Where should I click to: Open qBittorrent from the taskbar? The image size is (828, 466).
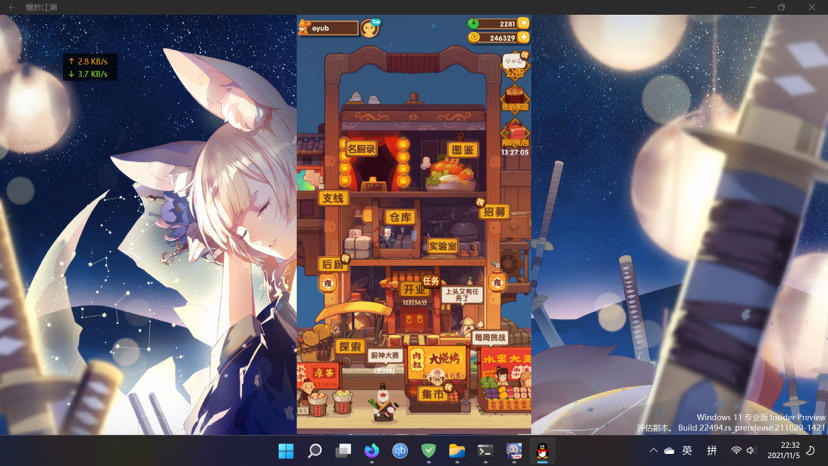(x=400, y=451)
